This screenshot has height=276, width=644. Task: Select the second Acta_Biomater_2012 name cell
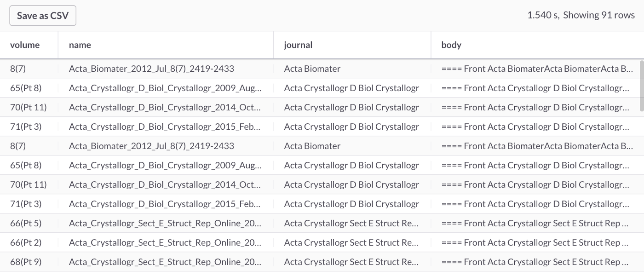click(151, 146)
